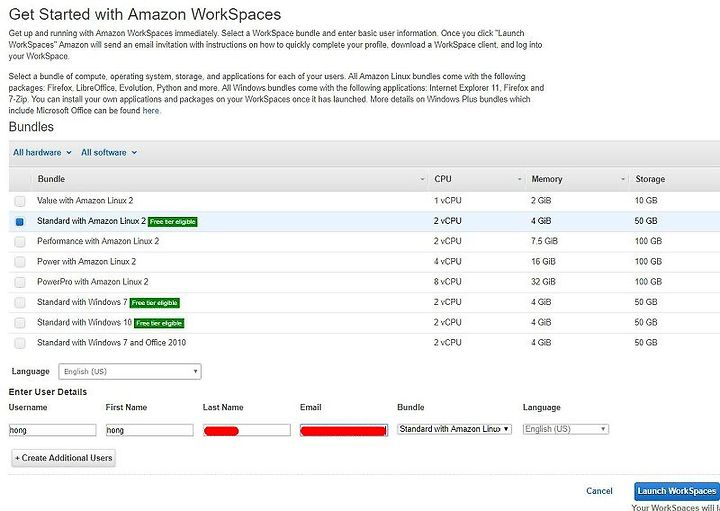Viewport: 720px width, 511px height.
Task: Sort by the CPU column header
Action: (x=477, y=179)
